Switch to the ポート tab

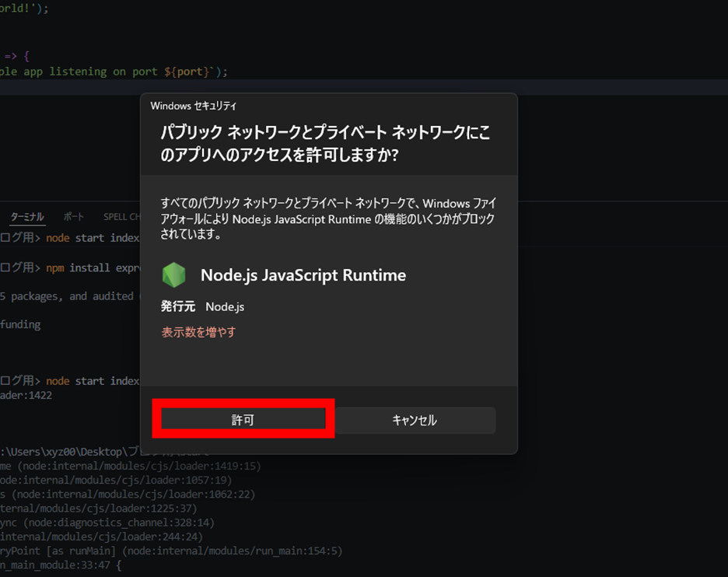click(x=74, y=217)
